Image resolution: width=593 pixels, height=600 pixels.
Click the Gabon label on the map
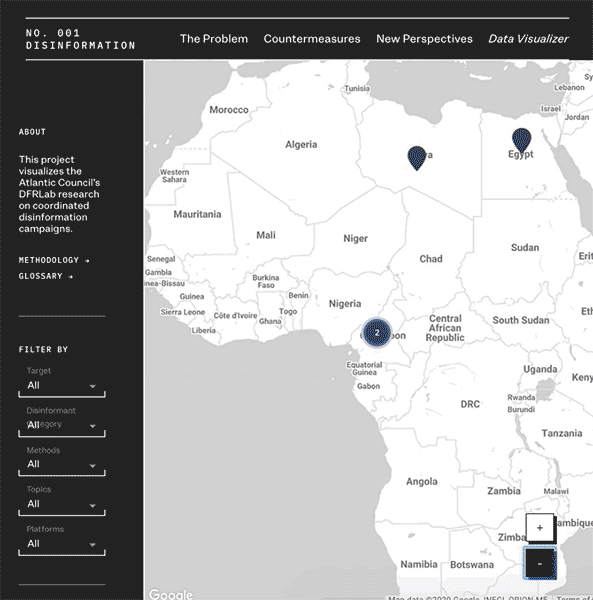(x=368, y=386)
